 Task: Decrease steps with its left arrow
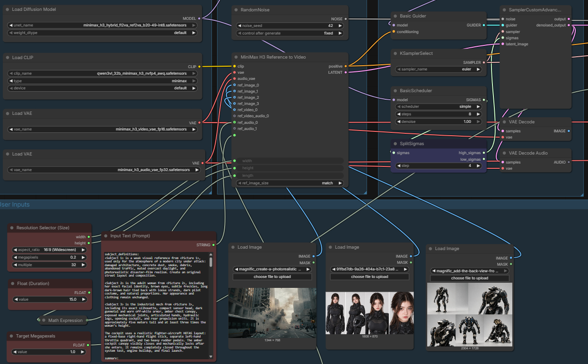point(399,114)
